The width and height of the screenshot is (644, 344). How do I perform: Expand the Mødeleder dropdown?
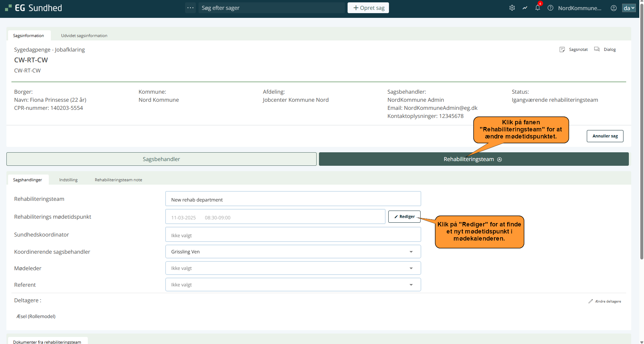411,268
